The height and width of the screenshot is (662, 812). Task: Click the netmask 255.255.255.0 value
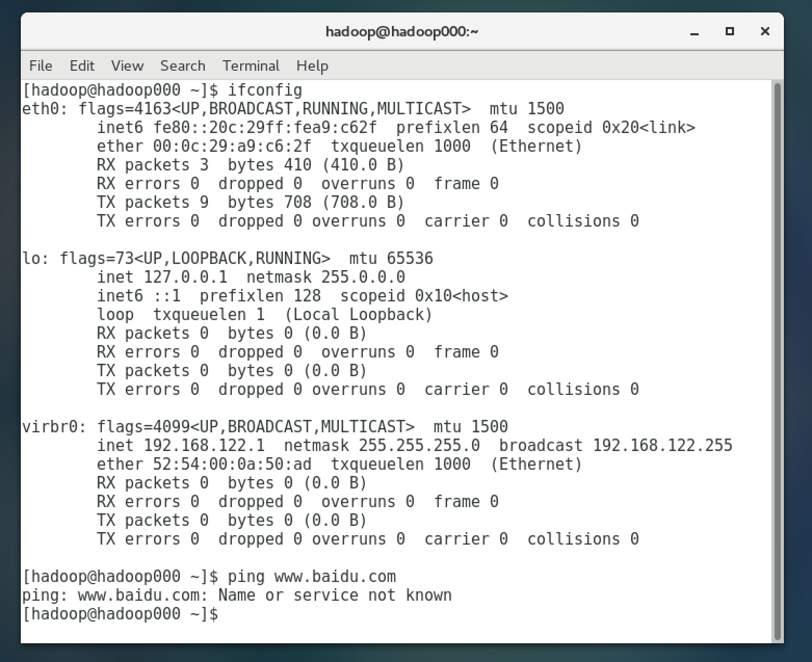[x=382, y=445]
